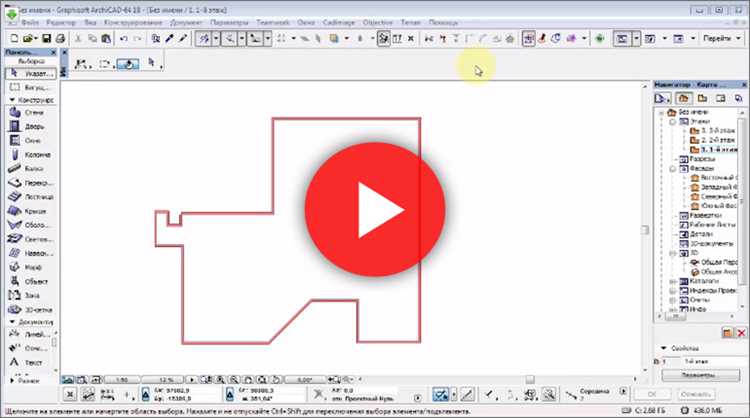The image size is (750, 418).
Task: Toggle the Project Map view button in Navigator
Action: point(684,99)
